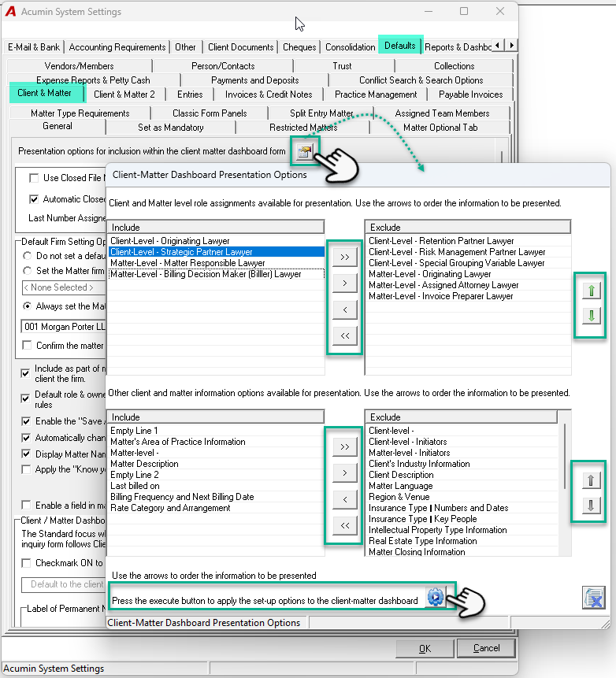This screenshot has height=678, width=616.
Task: Open the Matter Optional Tab tab
Action: 440,128
